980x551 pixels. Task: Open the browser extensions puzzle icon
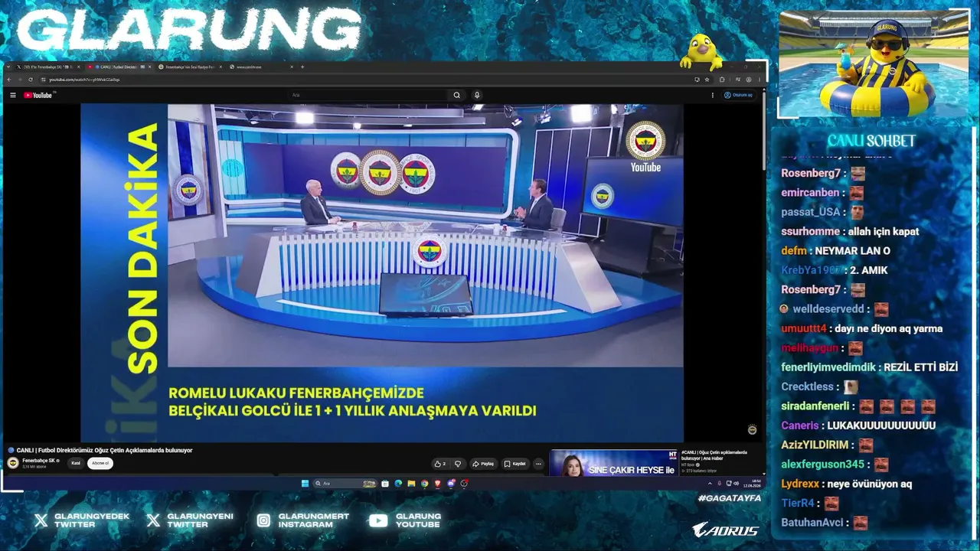coord(722,79)
